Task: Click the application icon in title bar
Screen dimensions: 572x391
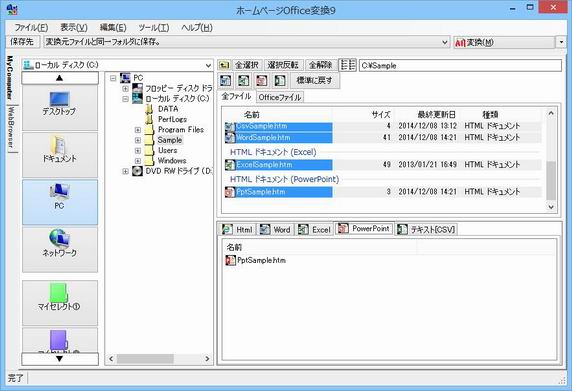Action: 12,10
